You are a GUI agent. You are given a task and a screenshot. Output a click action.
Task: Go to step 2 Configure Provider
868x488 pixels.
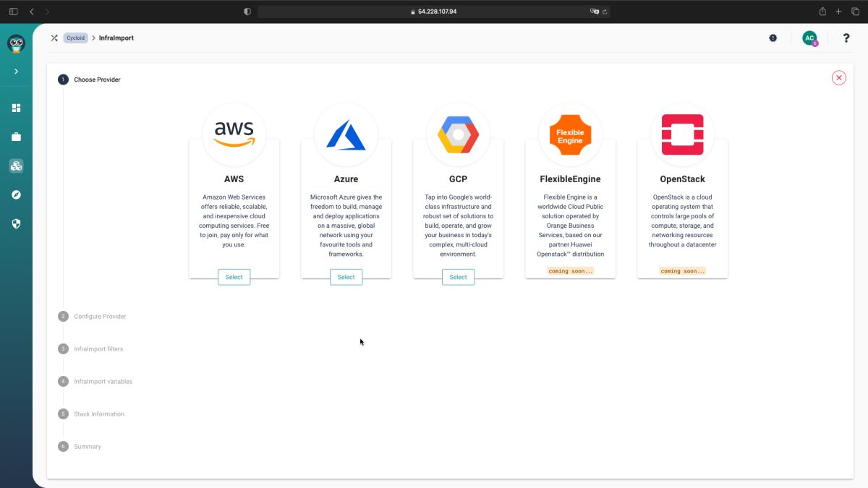(x=92, y=316)
